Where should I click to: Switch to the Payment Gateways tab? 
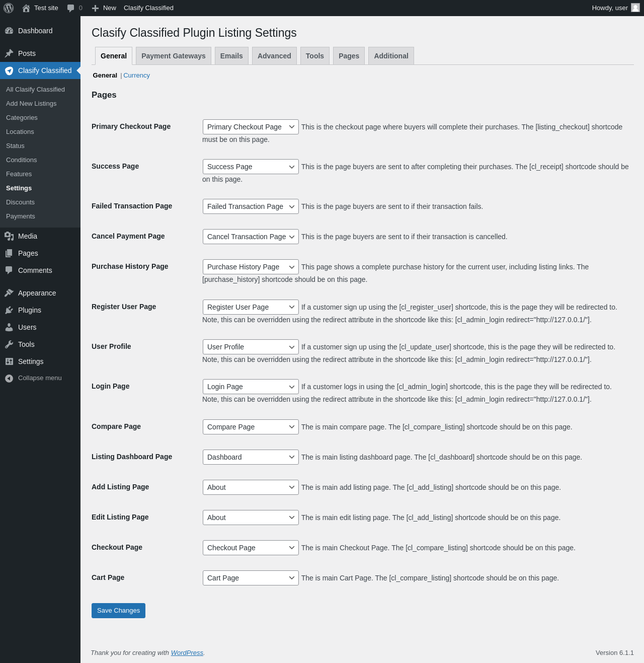click(174, 56)
